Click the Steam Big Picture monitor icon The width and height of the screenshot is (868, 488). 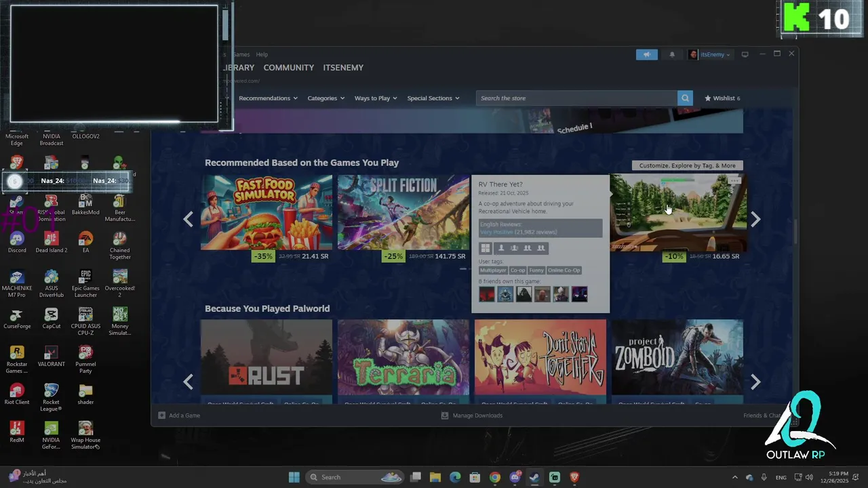point(745,54)
